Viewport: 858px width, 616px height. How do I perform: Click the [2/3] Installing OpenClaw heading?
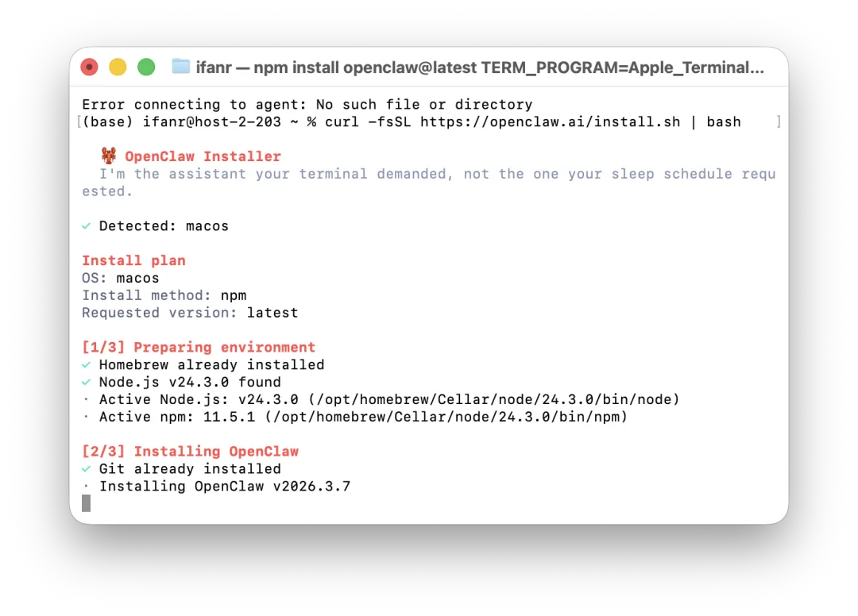190,452
